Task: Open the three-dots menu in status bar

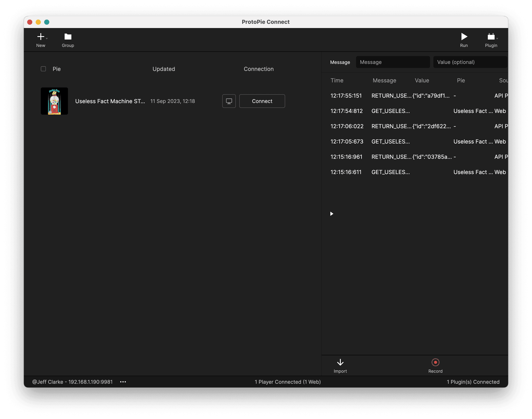Action: point(123,382)
